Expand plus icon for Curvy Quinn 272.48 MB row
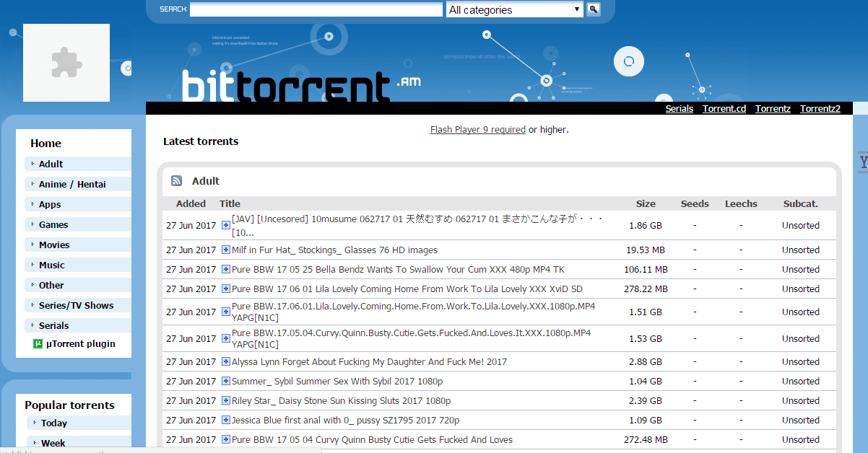 pyautogui.click(x=226, y=439)
